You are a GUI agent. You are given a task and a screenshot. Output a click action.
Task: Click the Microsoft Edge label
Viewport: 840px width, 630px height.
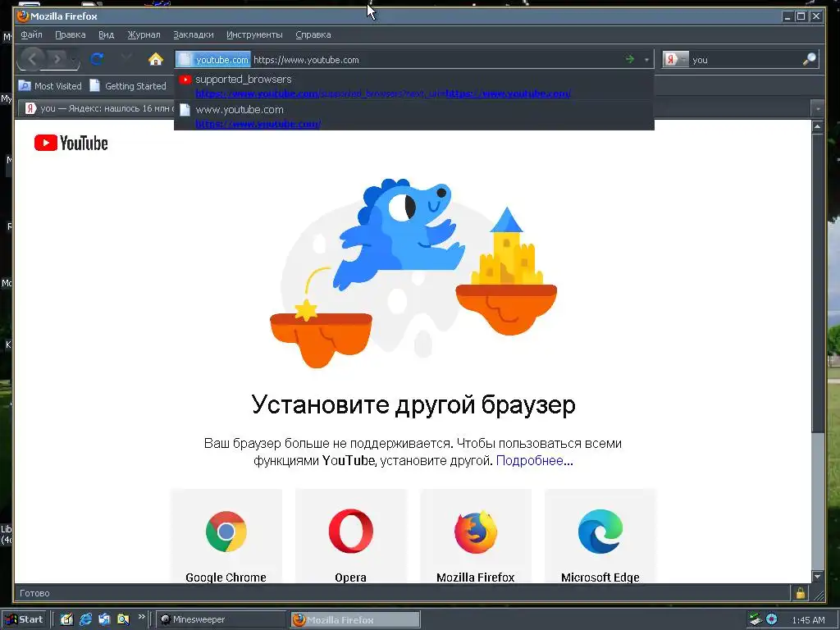click(x=600, y=577)
